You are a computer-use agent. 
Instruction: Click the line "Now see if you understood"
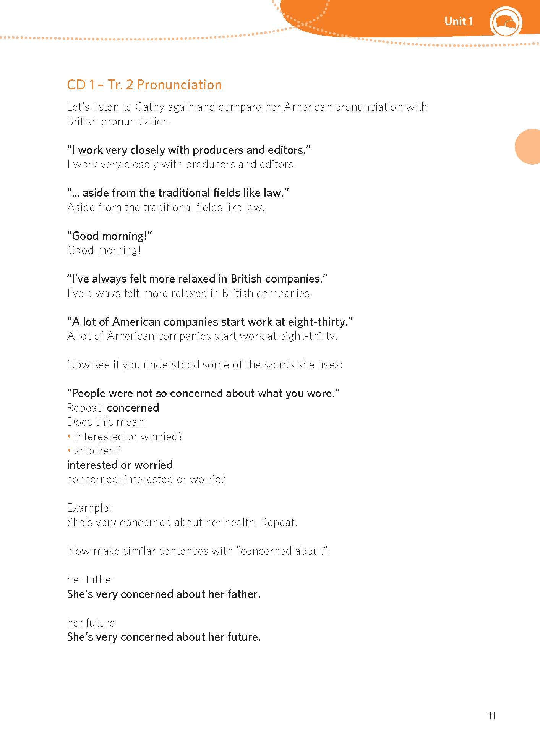click(204, 365)
